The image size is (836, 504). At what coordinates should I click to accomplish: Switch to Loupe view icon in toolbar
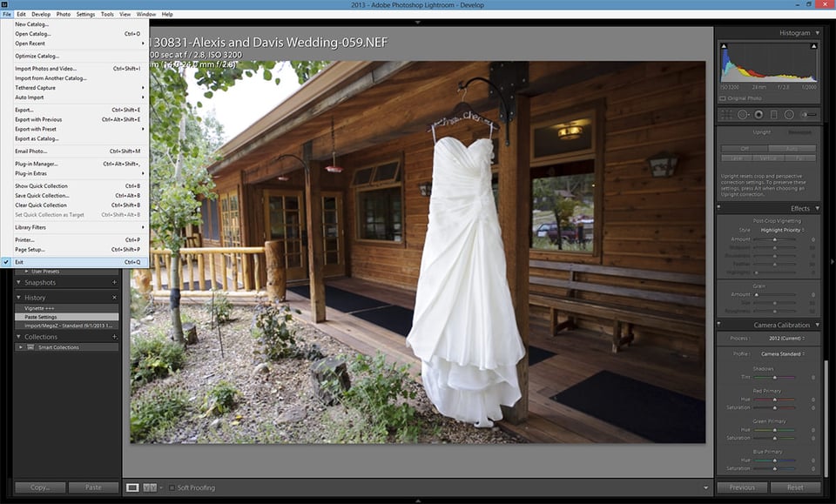pos(132,487)
